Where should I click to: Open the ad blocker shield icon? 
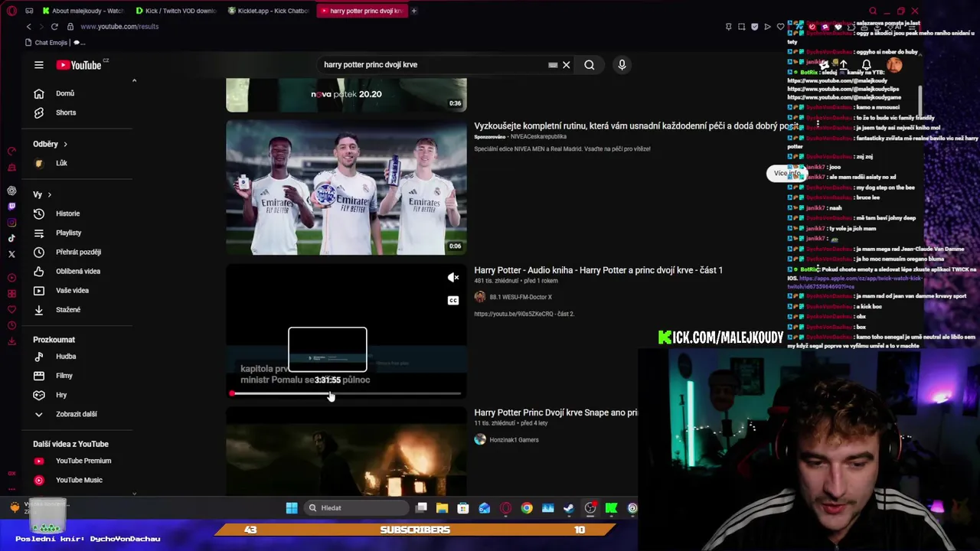(x=754, y=27)
